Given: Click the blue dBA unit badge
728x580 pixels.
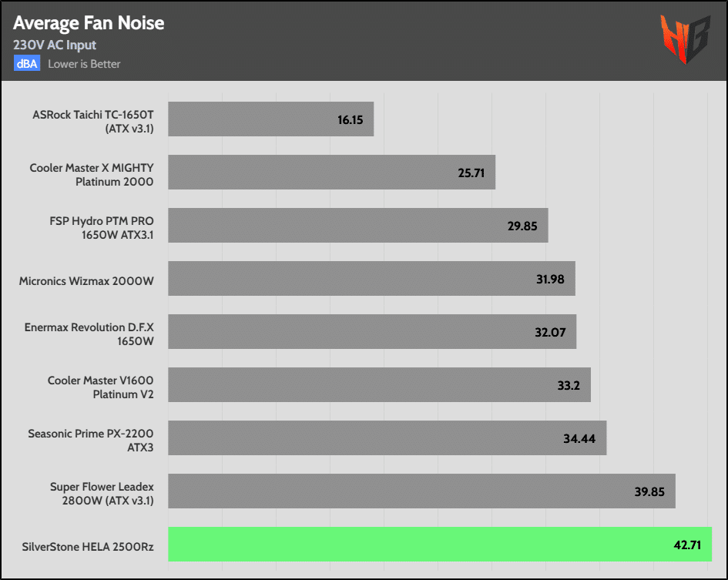Looking at the screenshot, I should 26,64.
